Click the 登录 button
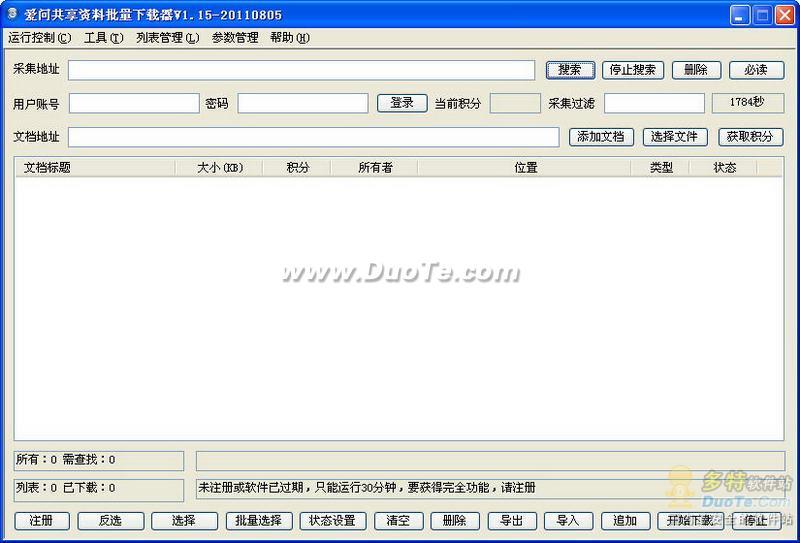This screenshot has width=800, height=543. click(402, 103)
